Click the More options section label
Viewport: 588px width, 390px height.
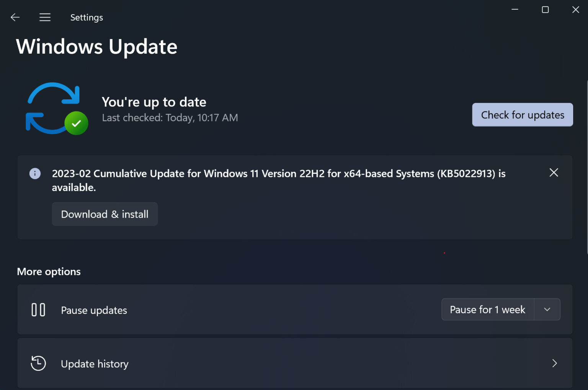point(48,271)
